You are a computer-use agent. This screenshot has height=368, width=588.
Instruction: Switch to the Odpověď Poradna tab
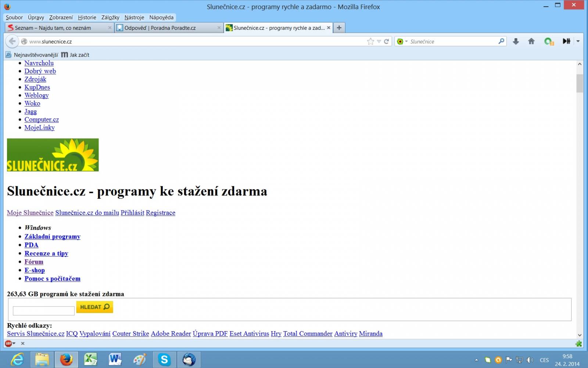tap(169, 28)
